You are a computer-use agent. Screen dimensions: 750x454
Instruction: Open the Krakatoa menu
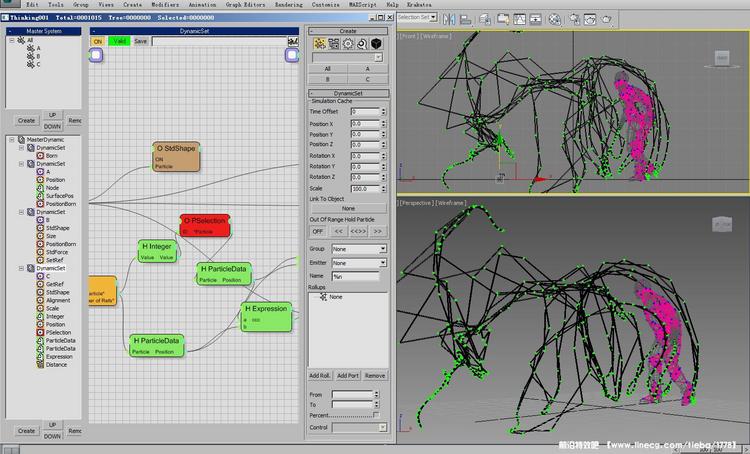click(x=419, y=4)
